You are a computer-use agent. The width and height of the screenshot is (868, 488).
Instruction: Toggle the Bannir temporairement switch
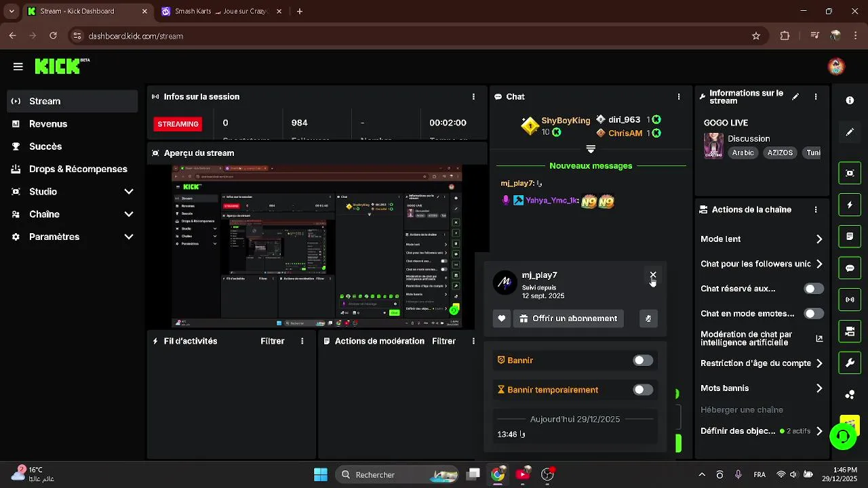(643, 390)
